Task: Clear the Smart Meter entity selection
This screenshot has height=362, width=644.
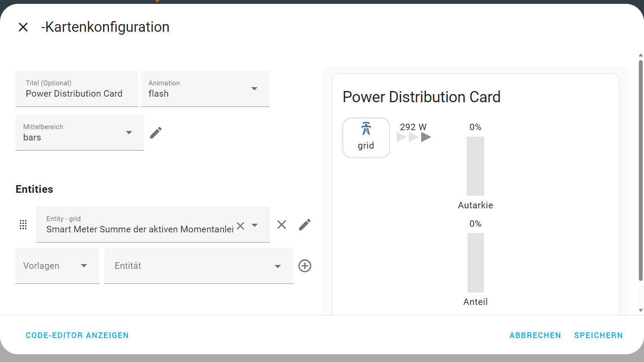Action: 240,225
